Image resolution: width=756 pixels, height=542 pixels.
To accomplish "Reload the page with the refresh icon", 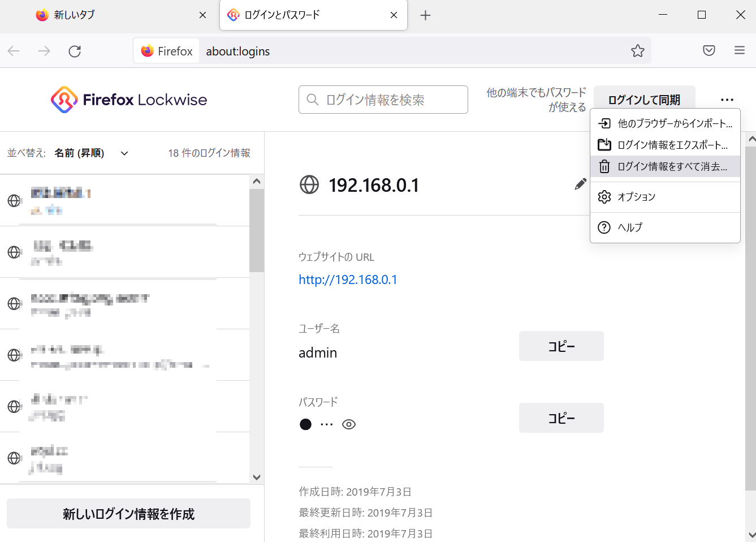I will click(x=75, y=51).
